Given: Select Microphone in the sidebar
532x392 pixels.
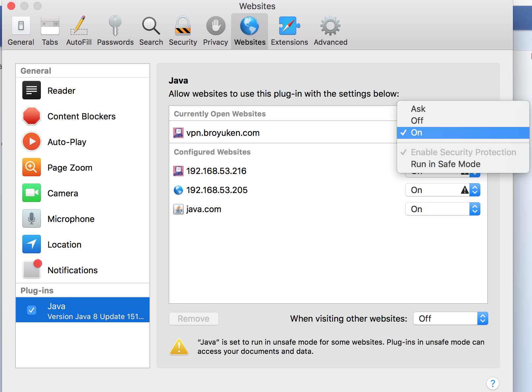Looking at the screenshot, I should point(83,219).
